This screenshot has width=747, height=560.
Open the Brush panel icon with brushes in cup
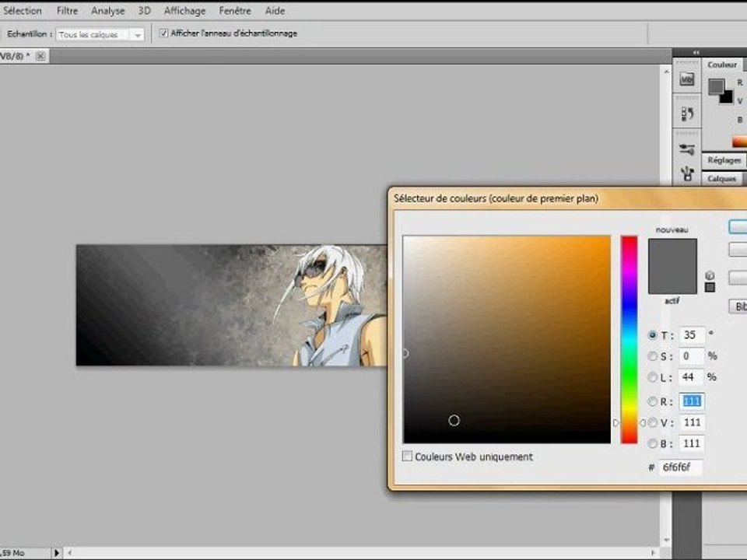coord(686,173)
